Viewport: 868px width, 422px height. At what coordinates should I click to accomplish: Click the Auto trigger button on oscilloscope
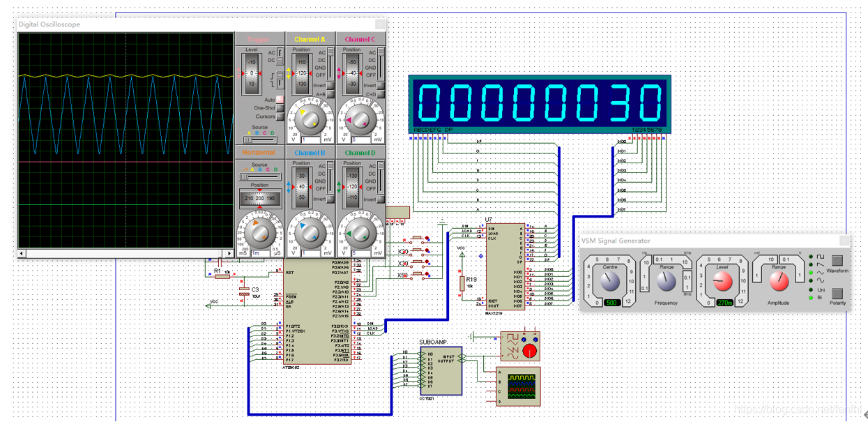[279, 100]
